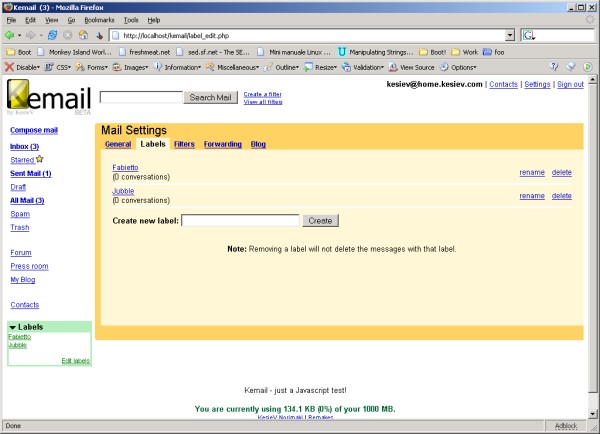600x434 pixels.
Task: Open the Outline developer toolbar menu
Action: [x=281, y=67]
